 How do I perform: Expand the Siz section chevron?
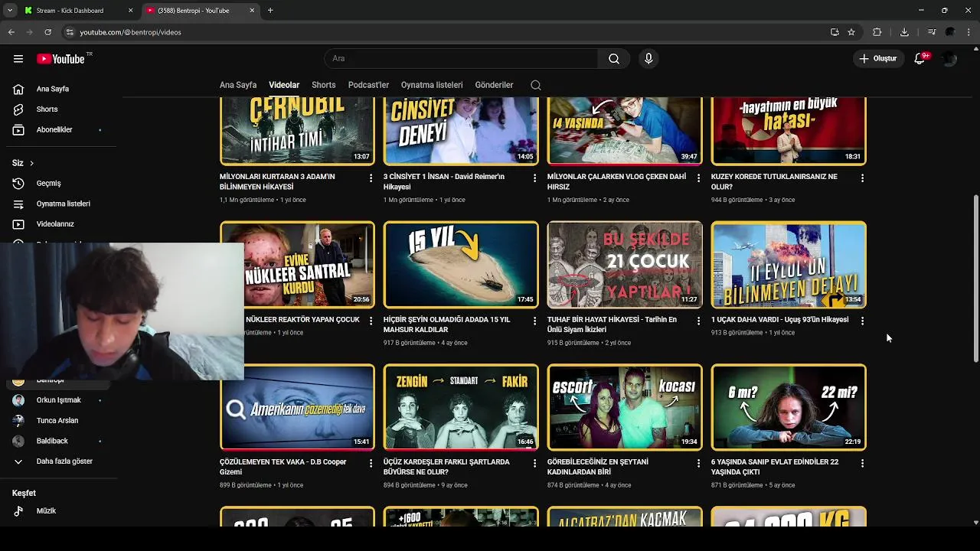[31, 163]
